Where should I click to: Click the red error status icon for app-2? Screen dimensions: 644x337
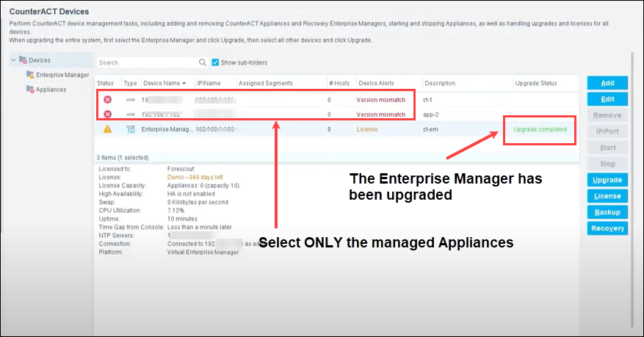[108, 115]
